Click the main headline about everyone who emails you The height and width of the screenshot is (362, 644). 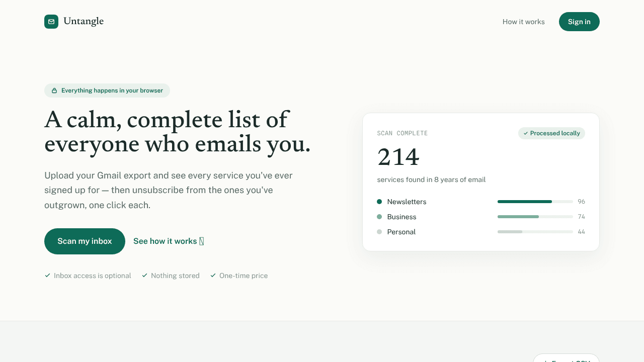coord(177,132)
